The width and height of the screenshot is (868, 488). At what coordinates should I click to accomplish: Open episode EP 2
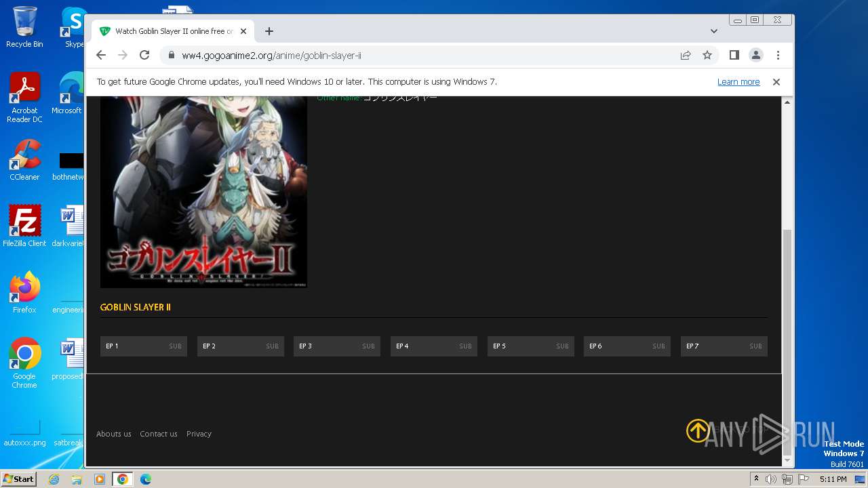[240, 346]
